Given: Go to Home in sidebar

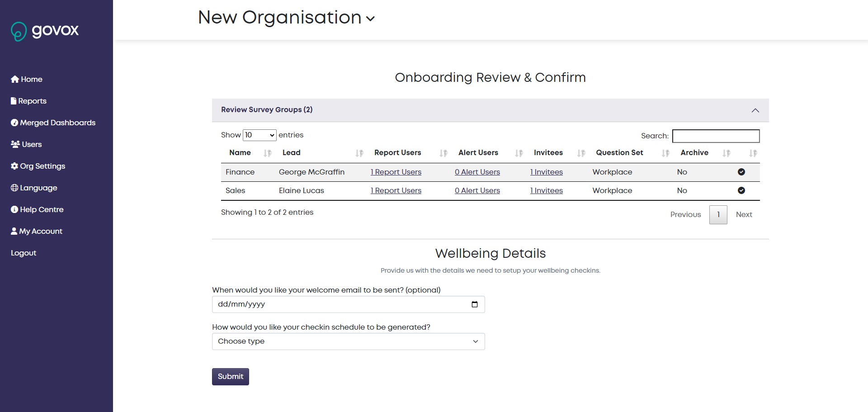Looking at the screenshot, I should [x=27, y=79].
